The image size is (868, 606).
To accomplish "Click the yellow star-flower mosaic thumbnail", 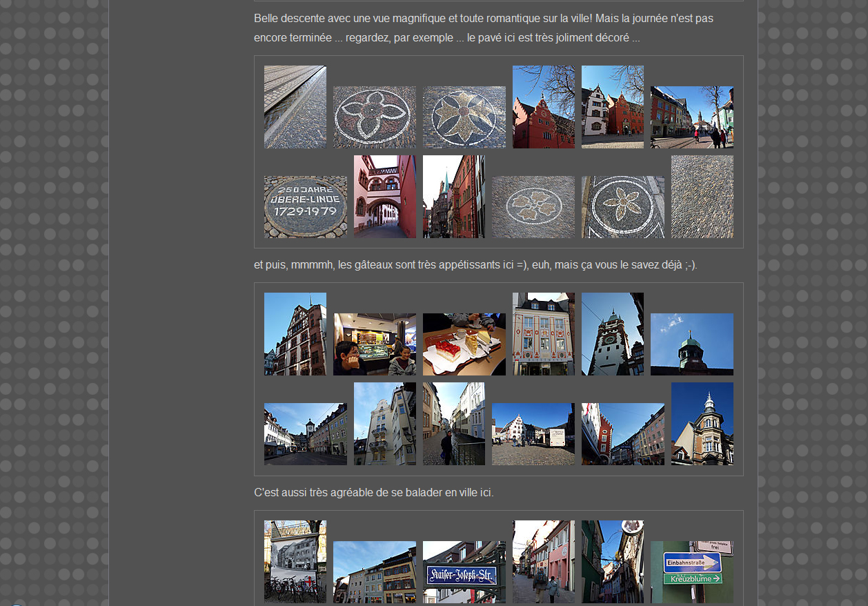I will coord(464,117).
